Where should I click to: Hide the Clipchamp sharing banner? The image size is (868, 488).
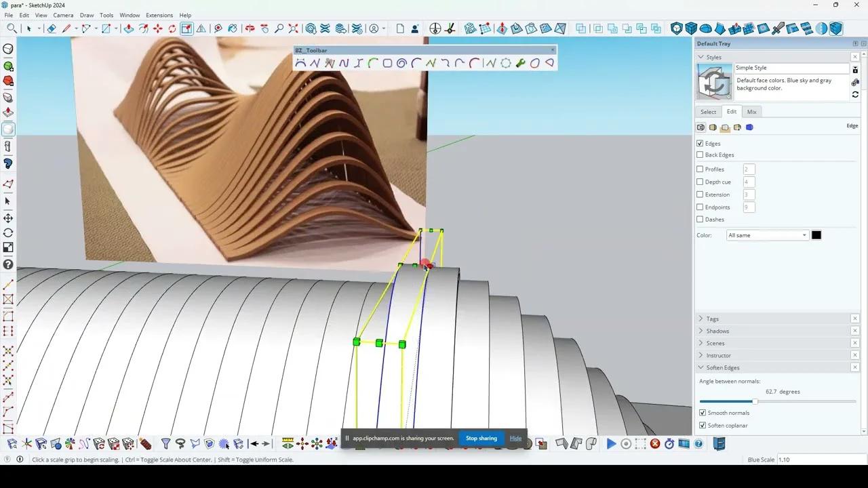coord(515,438)
